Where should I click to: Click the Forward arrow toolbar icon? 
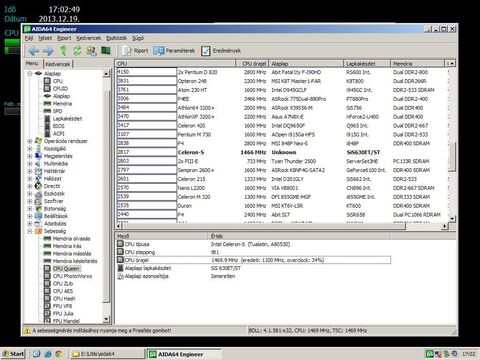coord(48,51)
